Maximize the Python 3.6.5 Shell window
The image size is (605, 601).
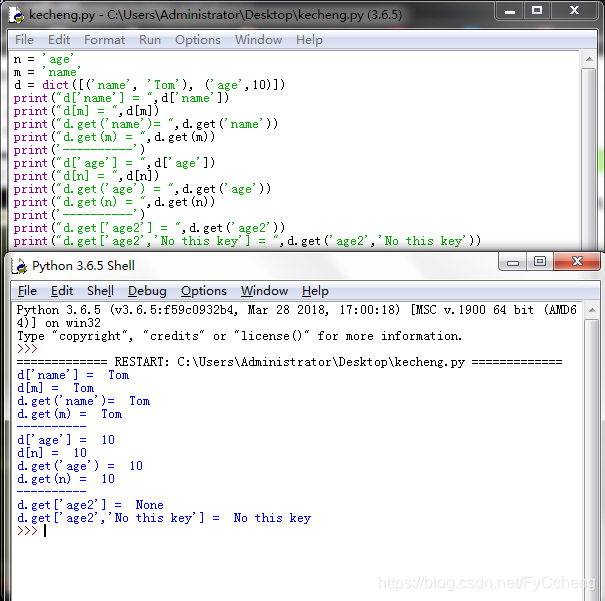(x=540, y=262)
